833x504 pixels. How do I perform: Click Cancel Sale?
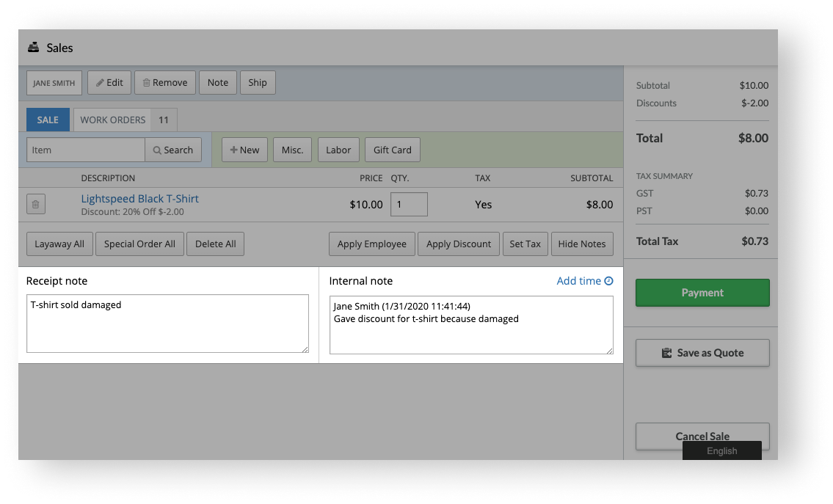pyautogui.click(x=702, y=436)
